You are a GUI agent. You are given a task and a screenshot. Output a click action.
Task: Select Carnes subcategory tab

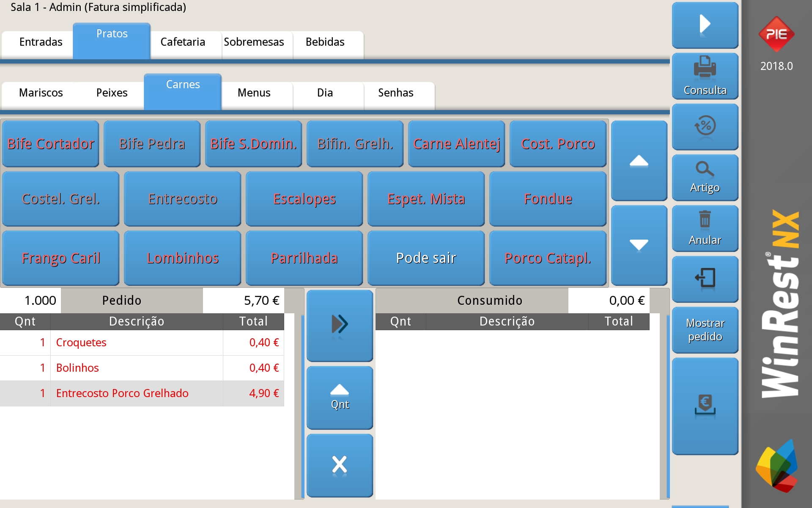(183, 91)
